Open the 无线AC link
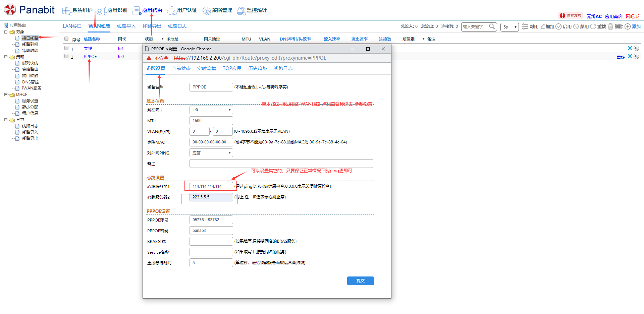The height and width of the screenshot is (314, 644). tap(594, 16)
